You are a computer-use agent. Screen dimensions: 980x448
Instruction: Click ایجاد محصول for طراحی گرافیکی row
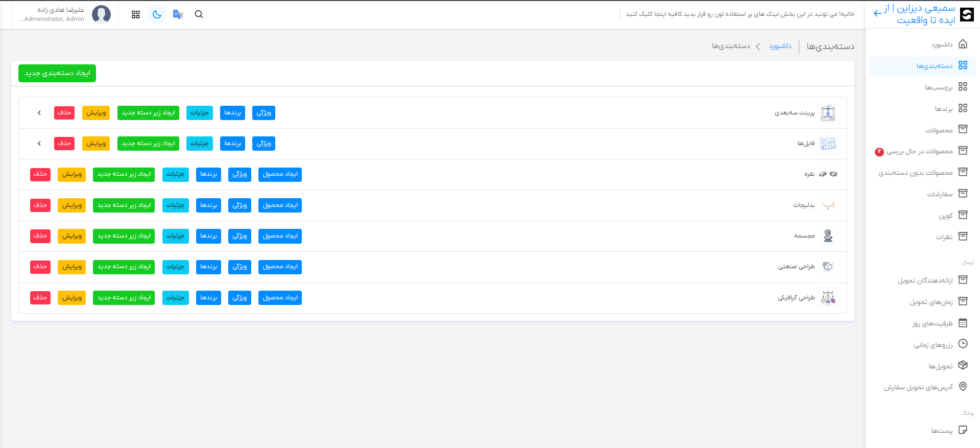click(x=280, y=298)
